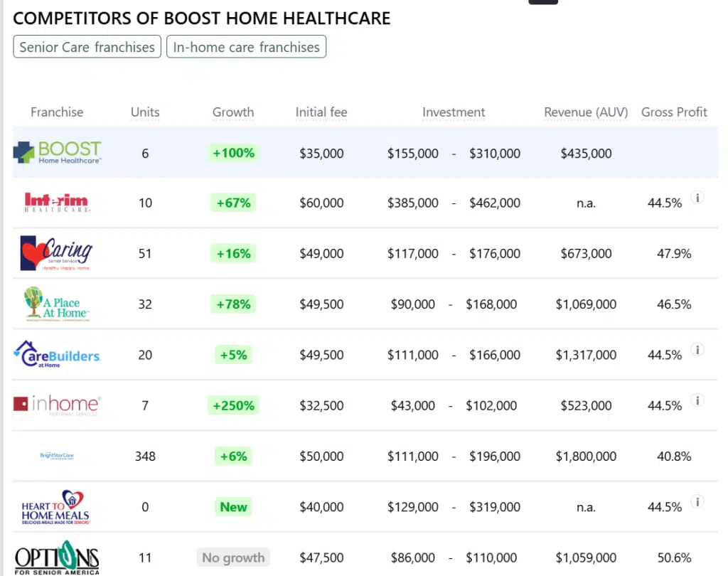This screenshot has height=576, width=728.
Task: Click the 50.6% gross profit value
Action: (674, 558)
